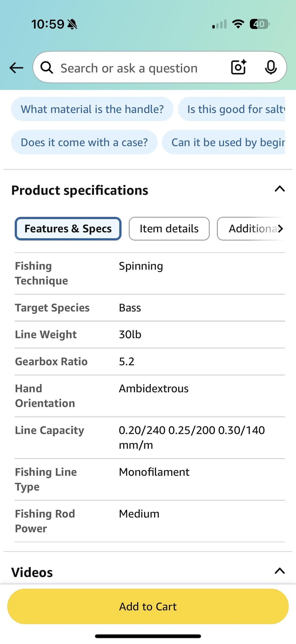Tap the Wi-Fi status icon
296x644 pixels.
click(x=238, y=24)
